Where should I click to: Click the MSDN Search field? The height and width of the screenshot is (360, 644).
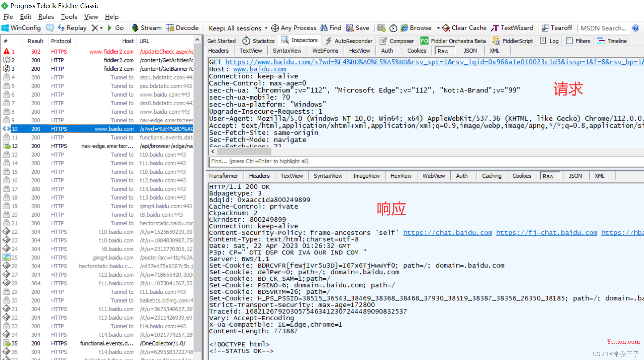[603, 28]
